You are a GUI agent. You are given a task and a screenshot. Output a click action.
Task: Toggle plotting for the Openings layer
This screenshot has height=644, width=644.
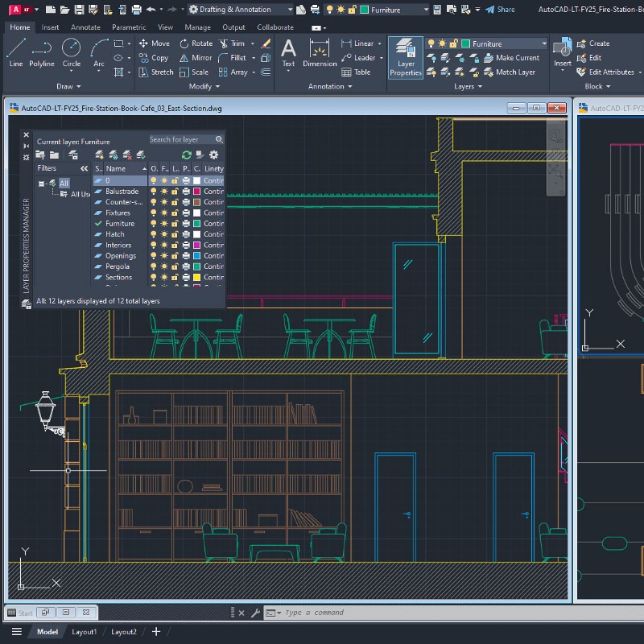[x=186, y=256]
